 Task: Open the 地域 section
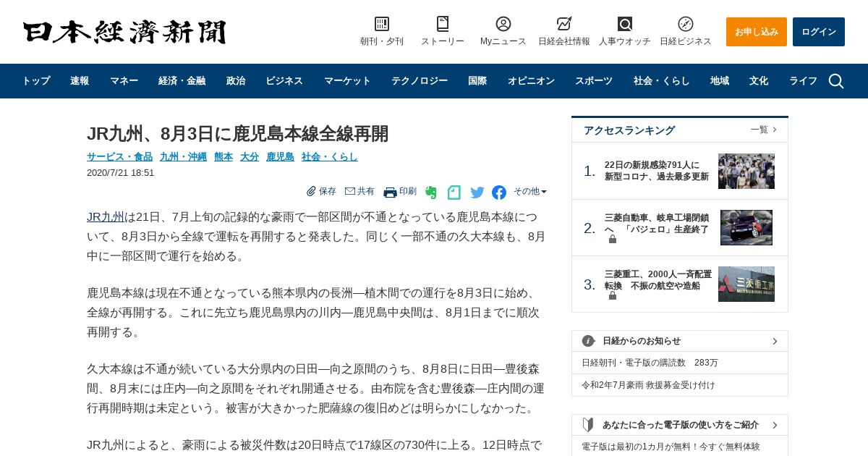[720, 81]
